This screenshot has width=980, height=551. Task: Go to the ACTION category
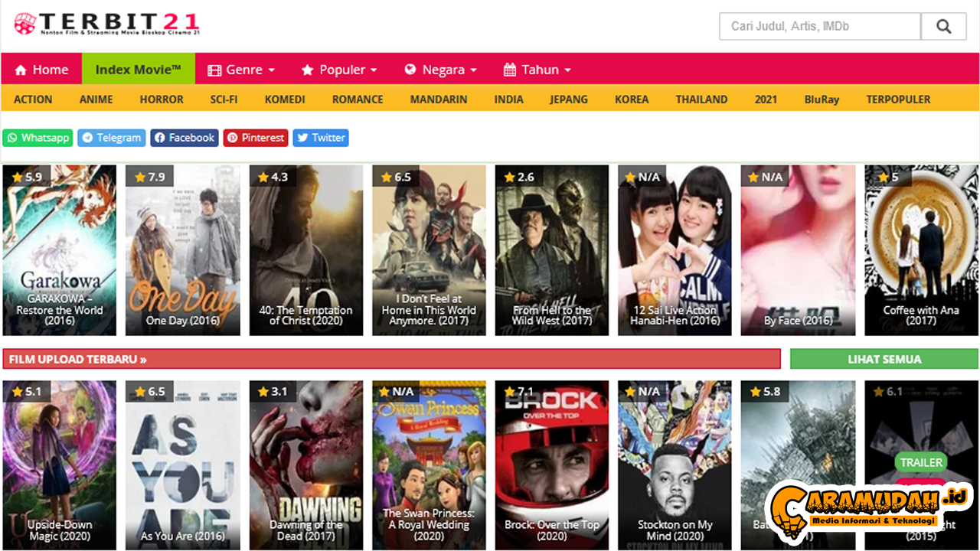click(33, 99)
